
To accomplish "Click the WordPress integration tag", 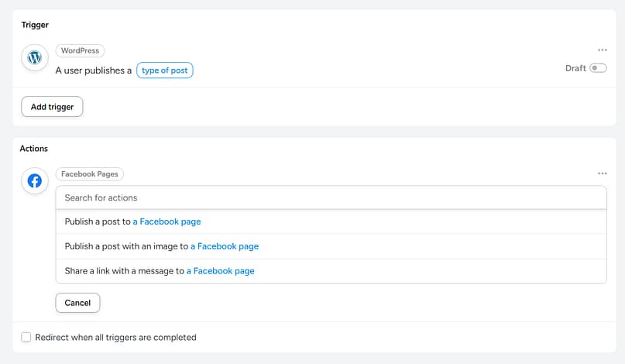I will 80,51.
